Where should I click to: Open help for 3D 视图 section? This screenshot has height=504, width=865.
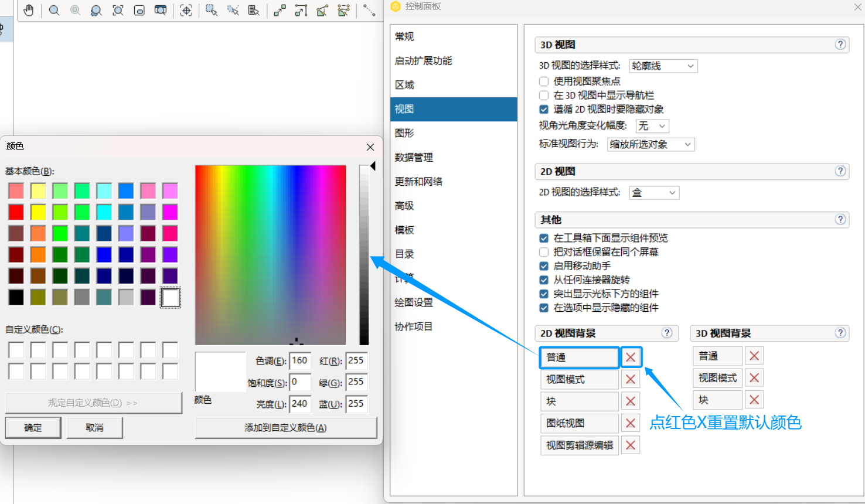click(840, 45)
